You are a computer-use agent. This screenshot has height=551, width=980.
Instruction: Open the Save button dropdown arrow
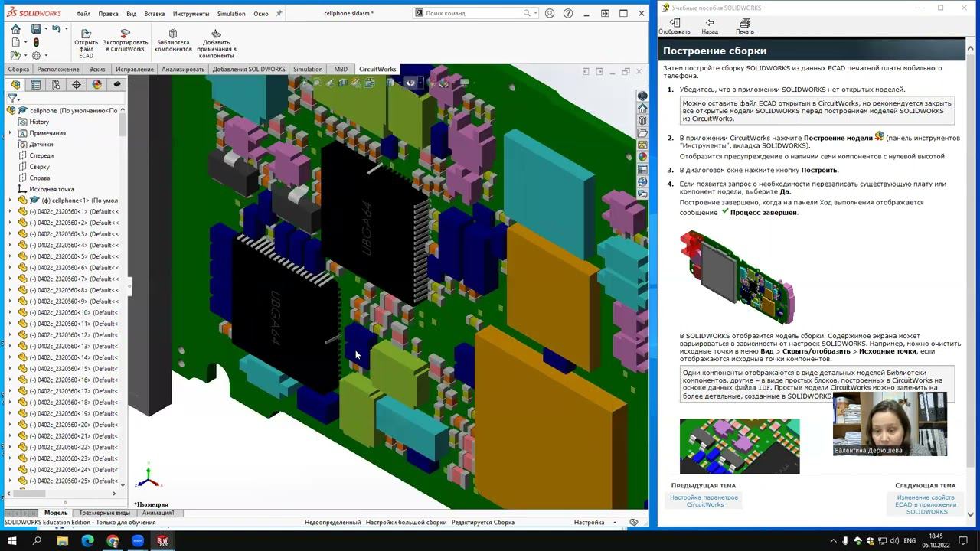(x=46, y=29)
